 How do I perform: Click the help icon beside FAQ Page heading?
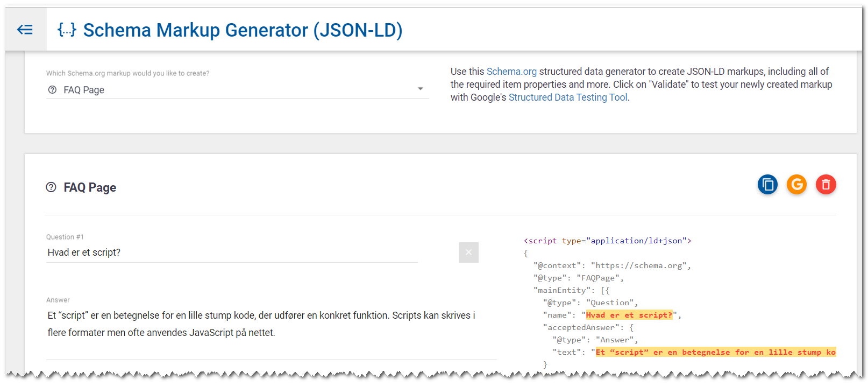[51, 187]
